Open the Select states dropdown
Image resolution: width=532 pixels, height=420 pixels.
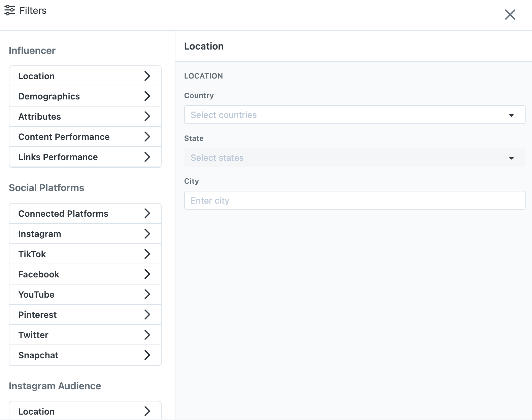pyautogui.click(x=355, y=158)
